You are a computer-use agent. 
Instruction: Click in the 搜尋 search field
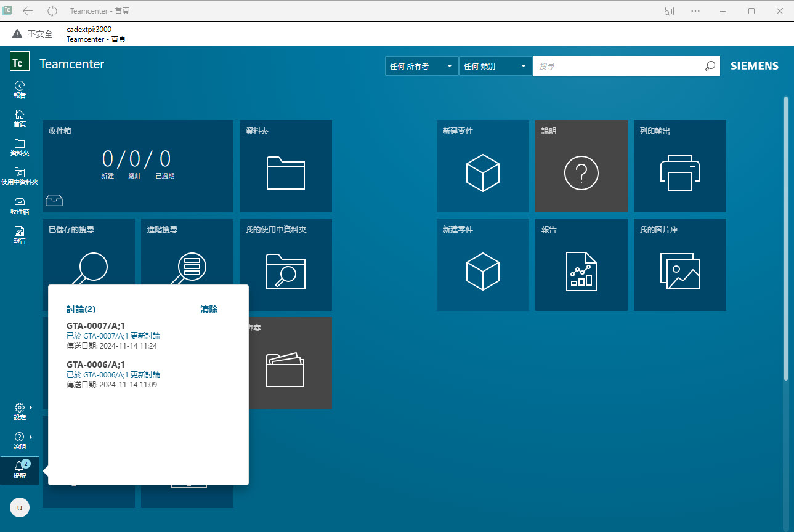pos(618,66)
